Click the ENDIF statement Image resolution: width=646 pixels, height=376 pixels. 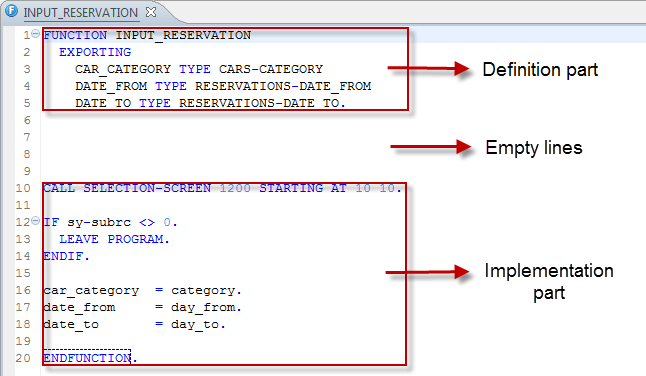(66, 256)
